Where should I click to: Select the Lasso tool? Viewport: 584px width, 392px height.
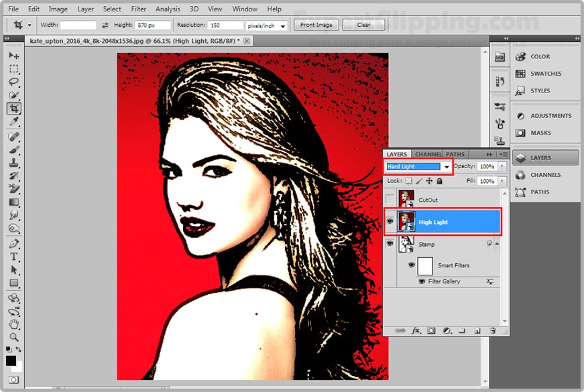coord(13,82)
